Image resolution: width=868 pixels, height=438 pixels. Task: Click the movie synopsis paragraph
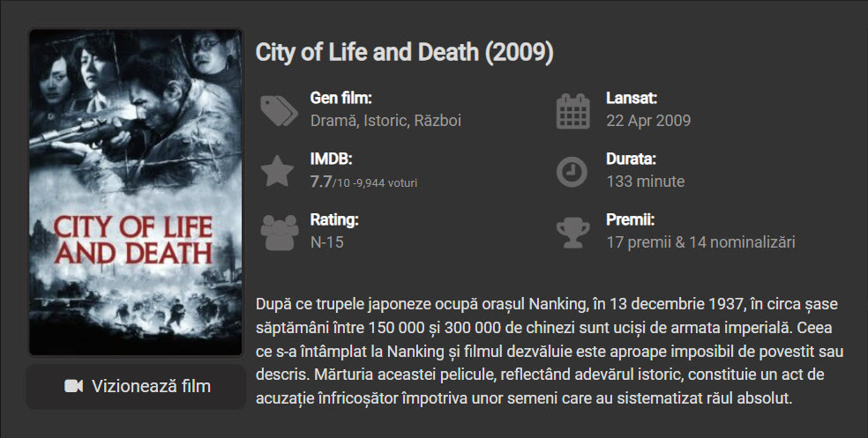point(549,351)
